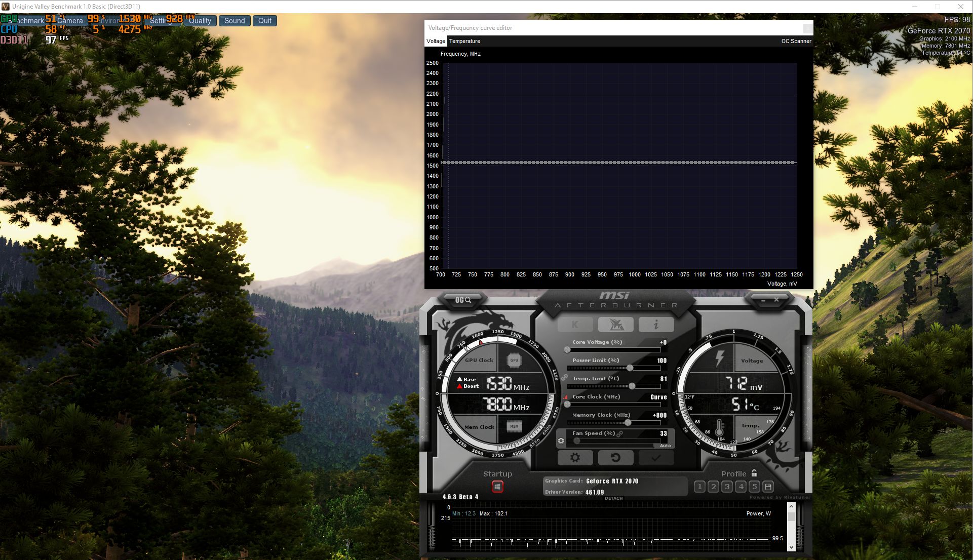
Task: Open curve editor icon beside Core Clock
Action: [565, 397]
